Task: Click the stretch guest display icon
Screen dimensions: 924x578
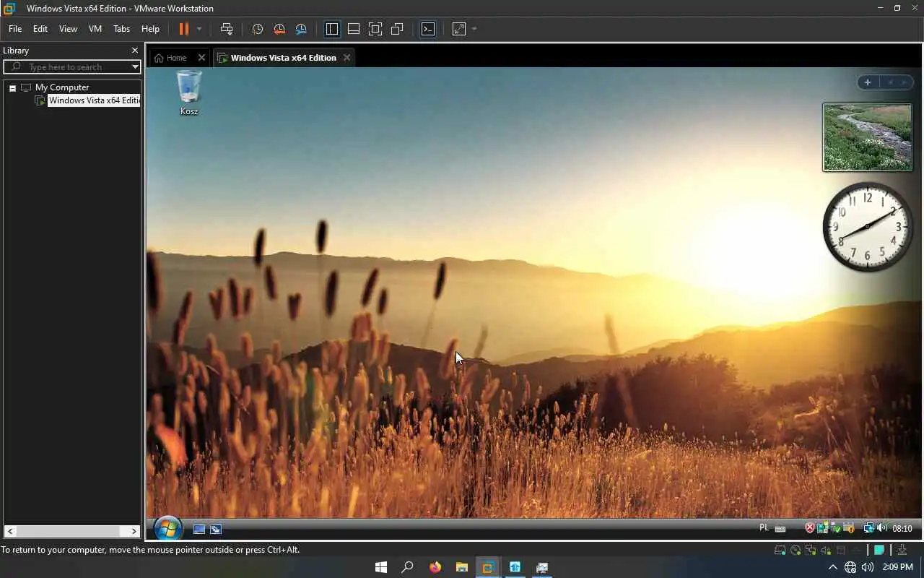Action: pyautogui.click(x=459, y=29)
